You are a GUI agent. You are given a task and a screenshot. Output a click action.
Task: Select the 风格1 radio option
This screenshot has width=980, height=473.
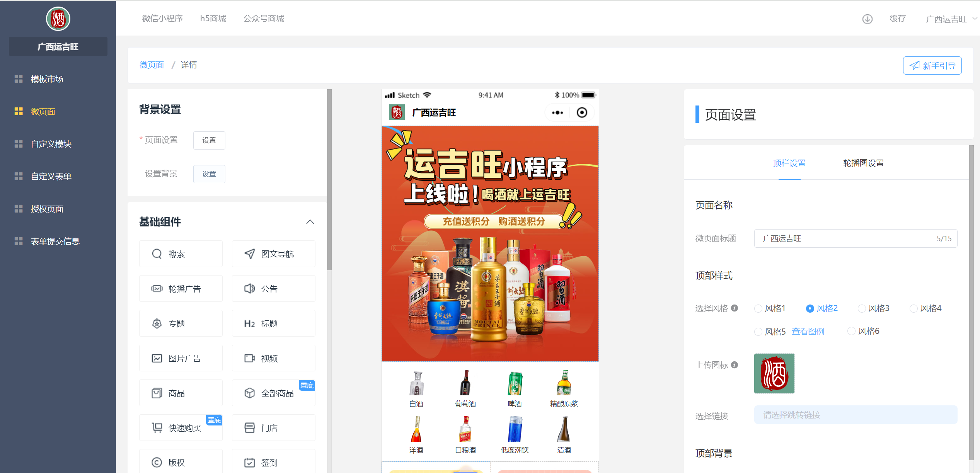pyautogui.click(x=758, y=308)
